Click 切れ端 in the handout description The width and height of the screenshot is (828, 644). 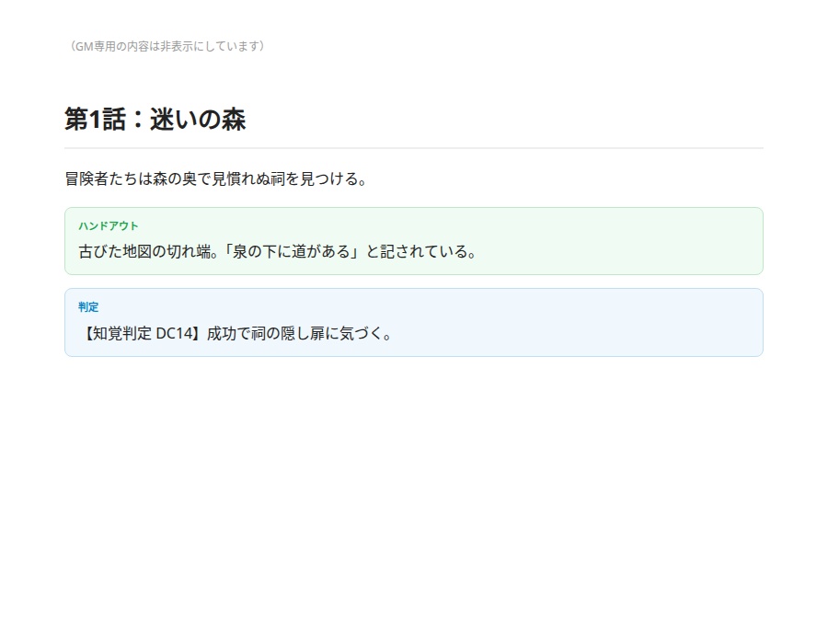point(189,252)
